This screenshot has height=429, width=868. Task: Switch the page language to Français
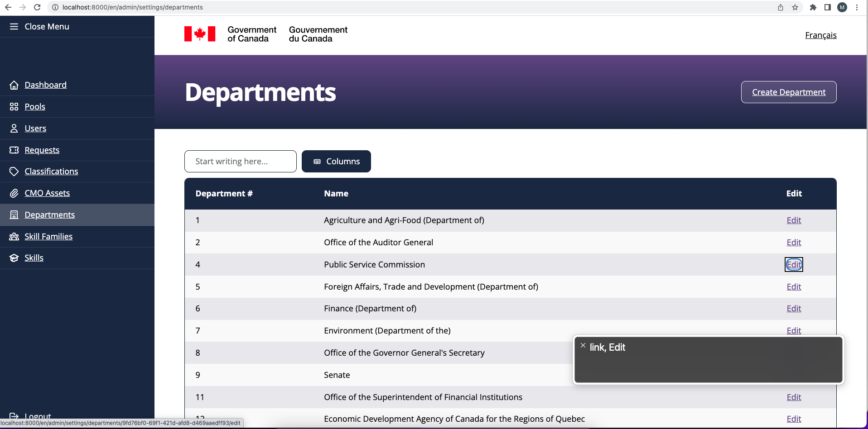click(x=820, y=35)
